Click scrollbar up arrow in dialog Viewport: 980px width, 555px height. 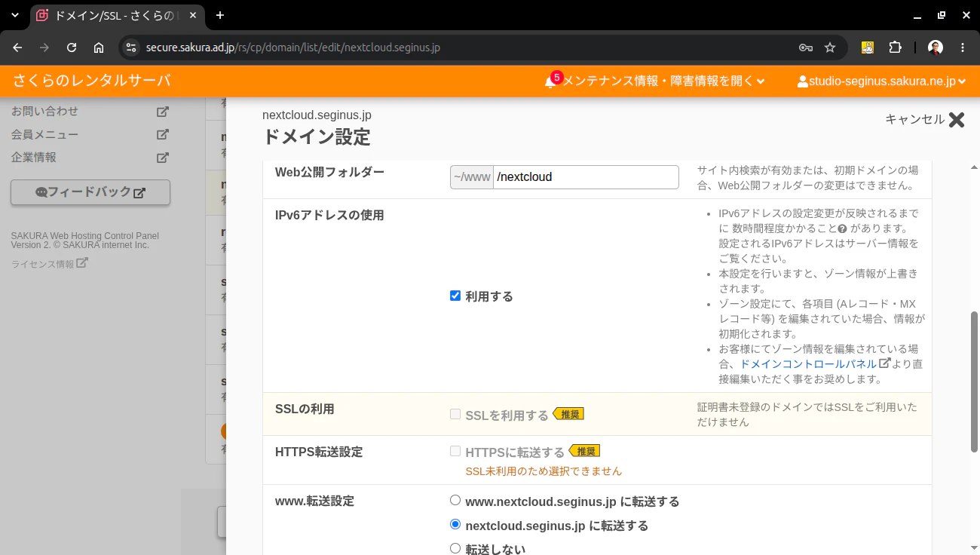click(974, 167)
